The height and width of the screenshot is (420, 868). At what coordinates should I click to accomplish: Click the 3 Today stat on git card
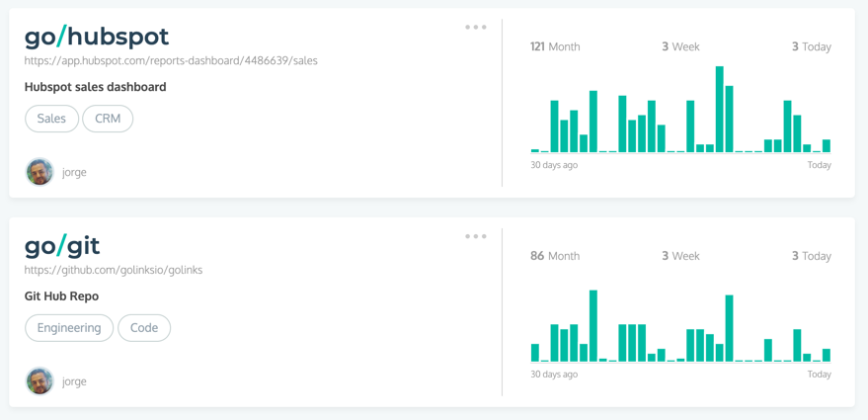click(812, 256)
